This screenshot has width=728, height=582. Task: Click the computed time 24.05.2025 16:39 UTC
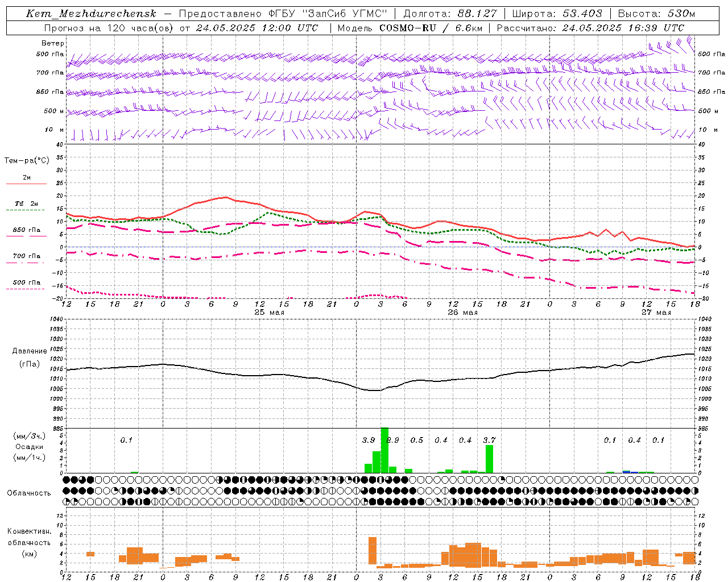click(x=623, y=28)
